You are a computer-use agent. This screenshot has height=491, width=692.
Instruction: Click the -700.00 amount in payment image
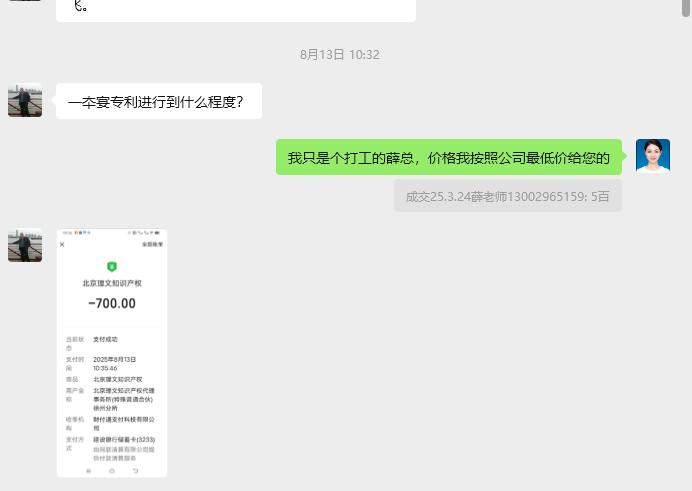point(112,304)
